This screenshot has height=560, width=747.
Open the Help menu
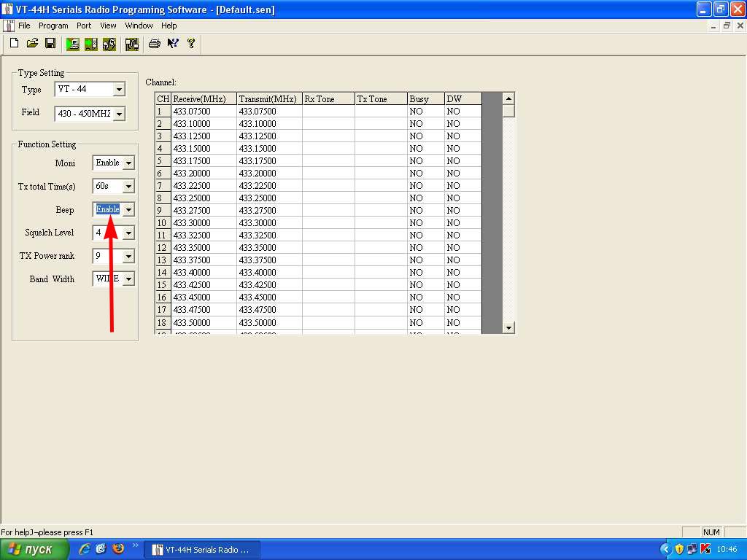169,26
